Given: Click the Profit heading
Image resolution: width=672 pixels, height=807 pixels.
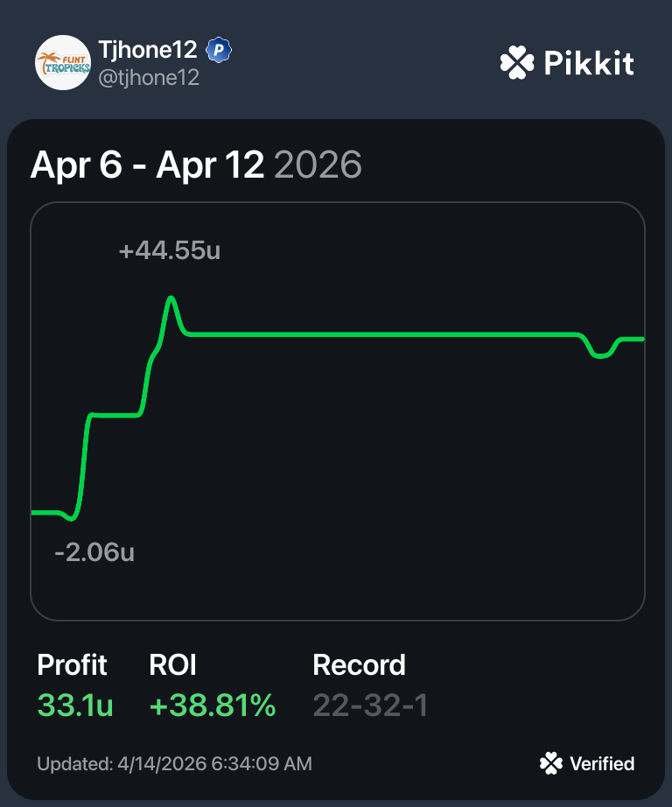Looking at the screenshot, I should click(x=72, y=665).
